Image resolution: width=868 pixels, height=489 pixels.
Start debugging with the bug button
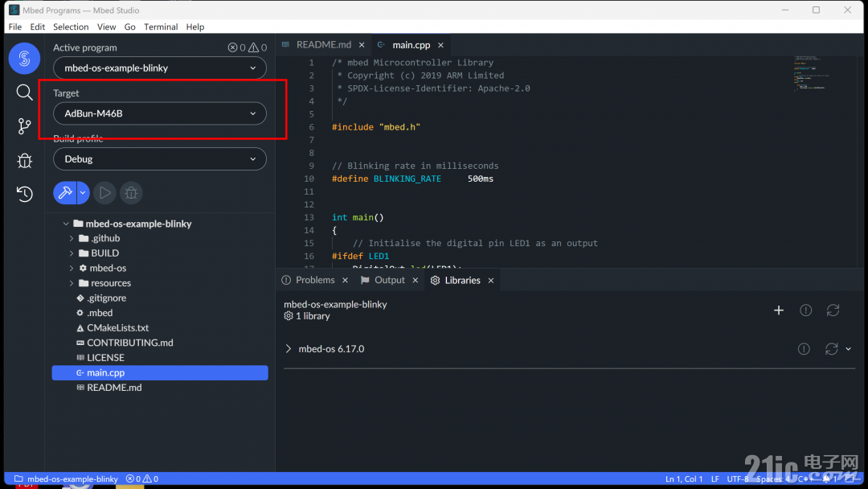coord(131,193)
